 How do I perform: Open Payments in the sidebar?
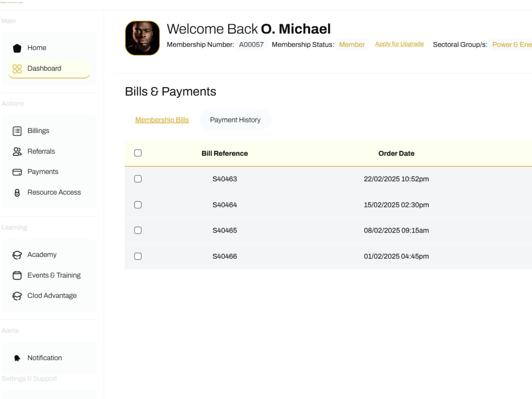(x=49, y=172)
